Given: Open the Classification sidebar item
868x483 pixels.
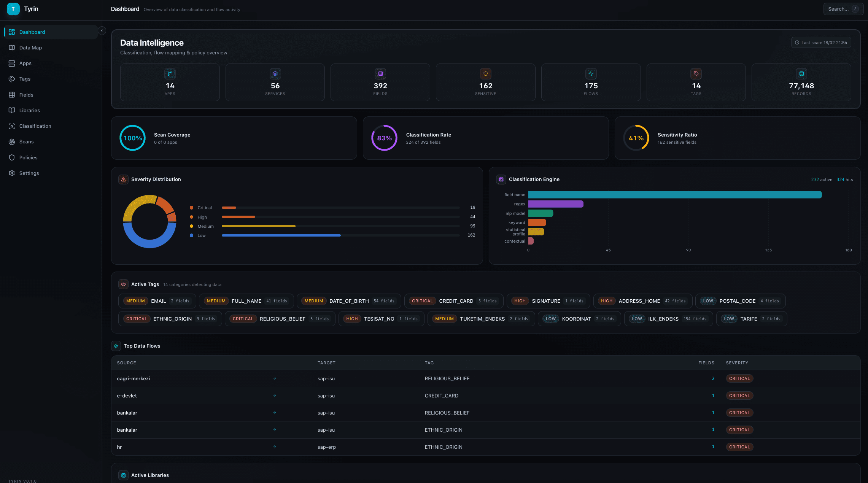Looking at the screenshot, I should point(35,126).
